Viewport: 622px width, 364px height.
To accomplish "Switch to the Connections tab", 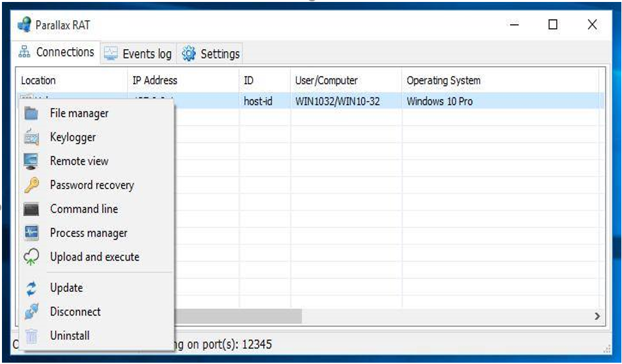I will (56, 52).
